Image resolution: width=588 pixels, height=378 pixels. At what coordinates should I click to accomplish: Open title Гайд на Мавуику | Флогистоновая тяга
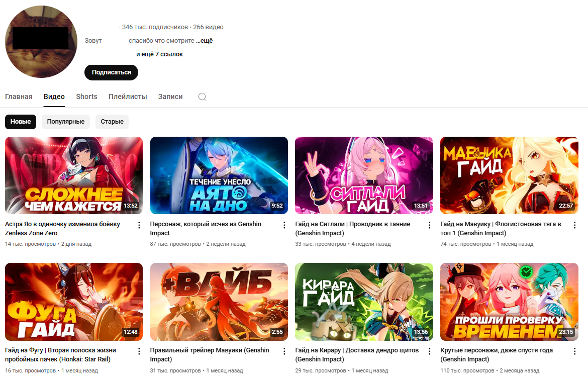(501, 228)
